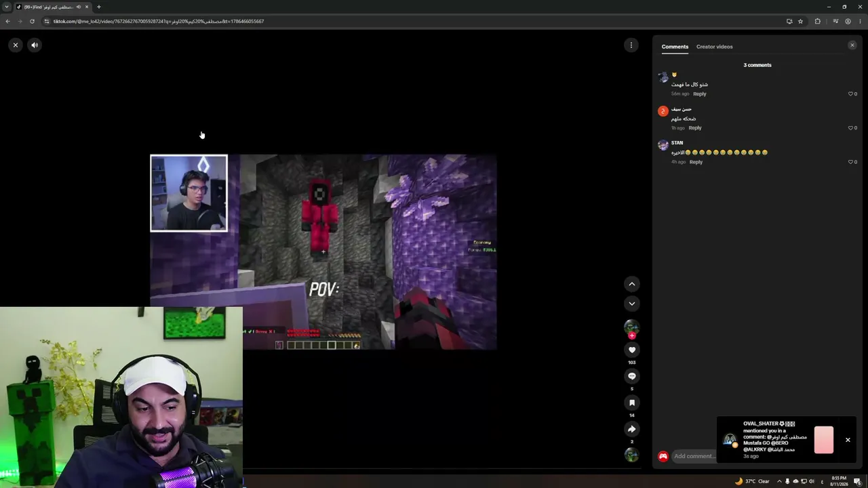This screenshot has height=488, width=868.
Task: Go forward in browser history
Action: point(20,21)
